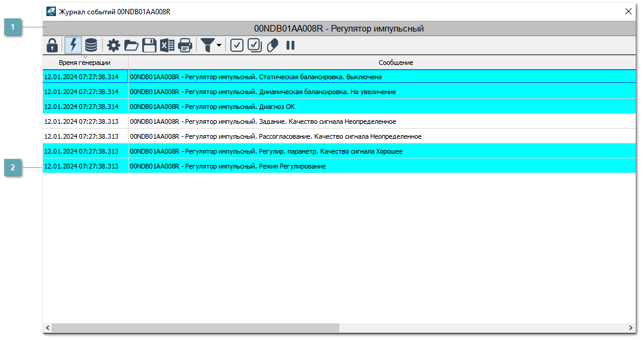Click the scroll right arrow at the bottom
The width and height of the screenshot is (644, 340).
[631, 328]
